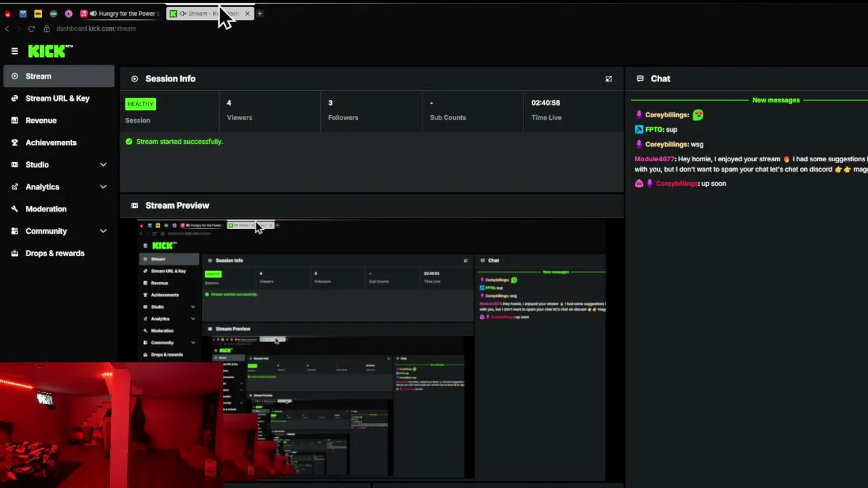Go to Stream URL & Key
This screenshot has width=868, height=488.
[x=59, y=98]
